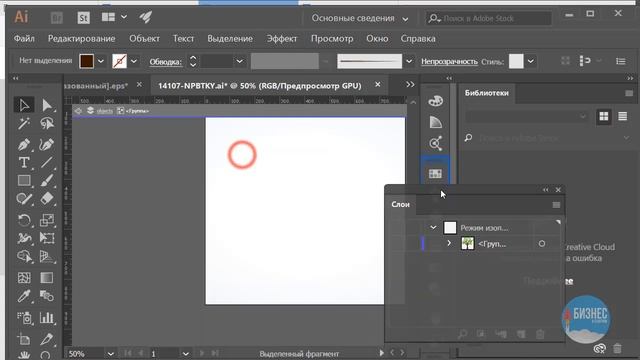640x360 pixels.
Task: Open the stroke weight dropdown
Action: (x=240, y=61)
